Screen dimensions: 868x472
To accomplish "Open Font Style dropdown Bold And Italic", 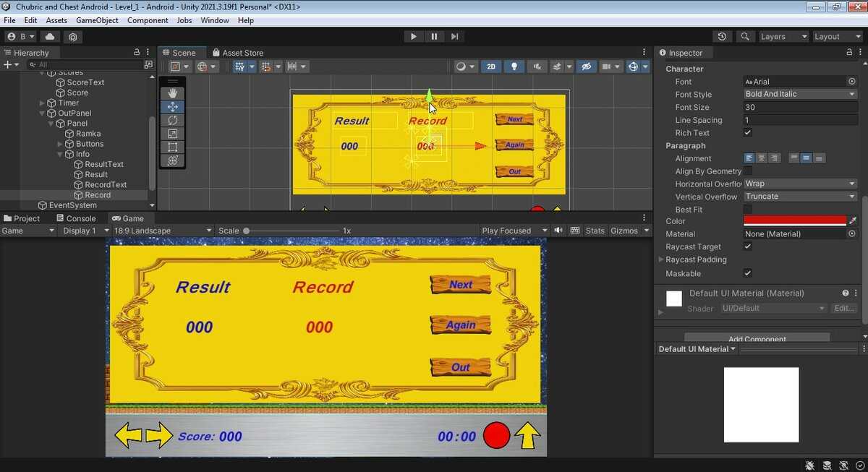I will coord(801,94).
